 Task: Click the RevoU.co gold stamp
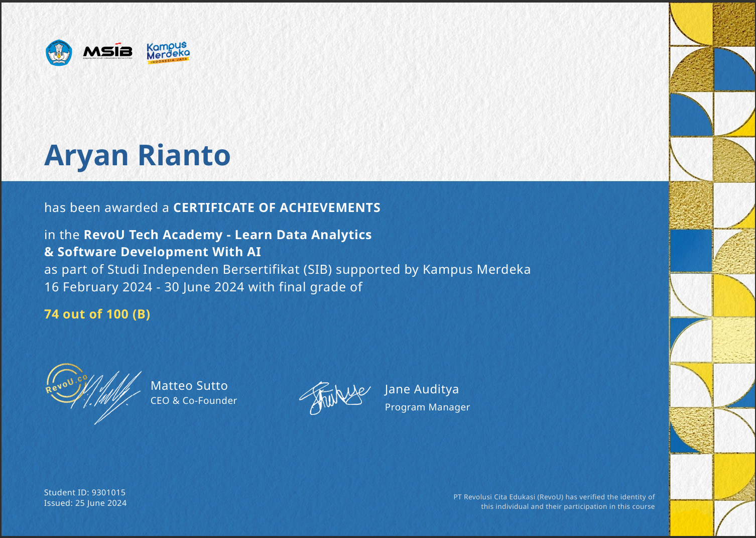(66, 383)
